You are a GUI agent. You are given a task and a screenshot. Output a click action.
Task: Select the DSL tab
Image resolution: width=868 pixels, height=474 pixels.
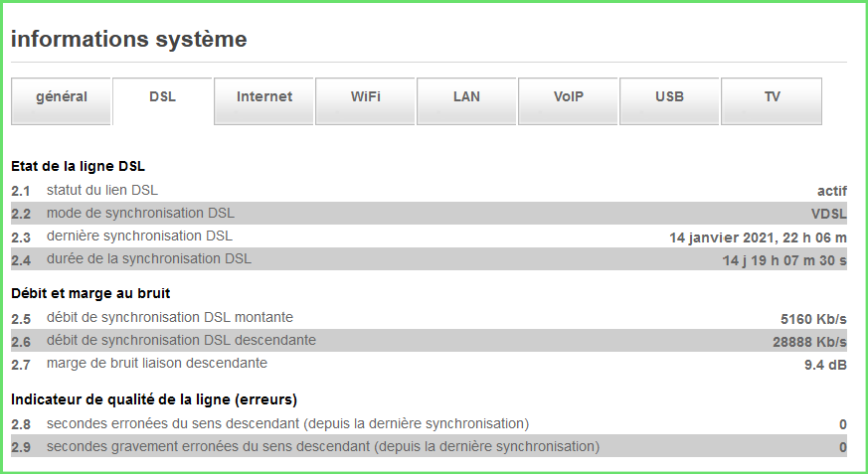(x=163, y=97)
